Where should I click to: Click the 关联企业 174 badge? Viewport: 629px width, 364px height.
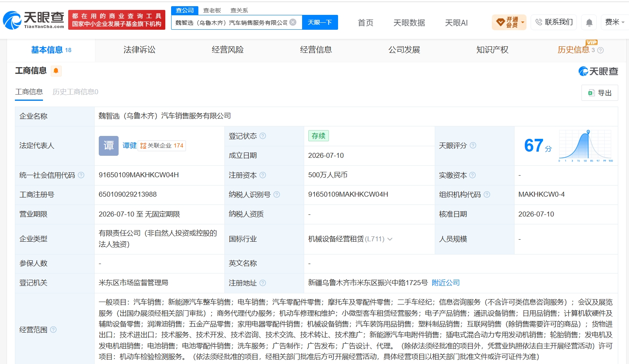(162, 145)
